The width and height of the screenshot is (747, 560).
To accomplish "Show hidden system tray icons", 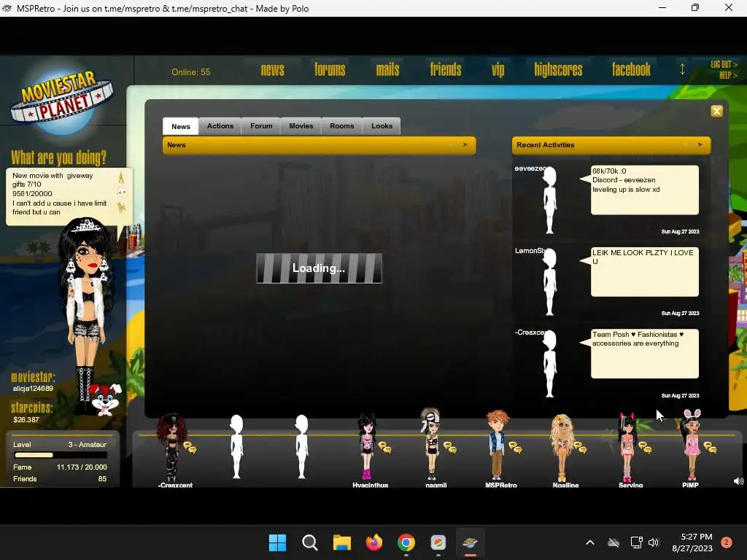I will 589,542.
